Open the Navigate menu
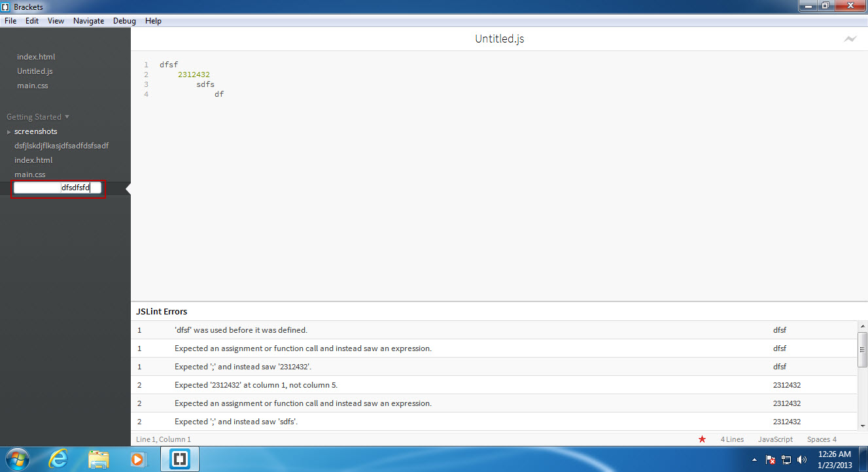 pyautogui.click(x=88, y=21)
